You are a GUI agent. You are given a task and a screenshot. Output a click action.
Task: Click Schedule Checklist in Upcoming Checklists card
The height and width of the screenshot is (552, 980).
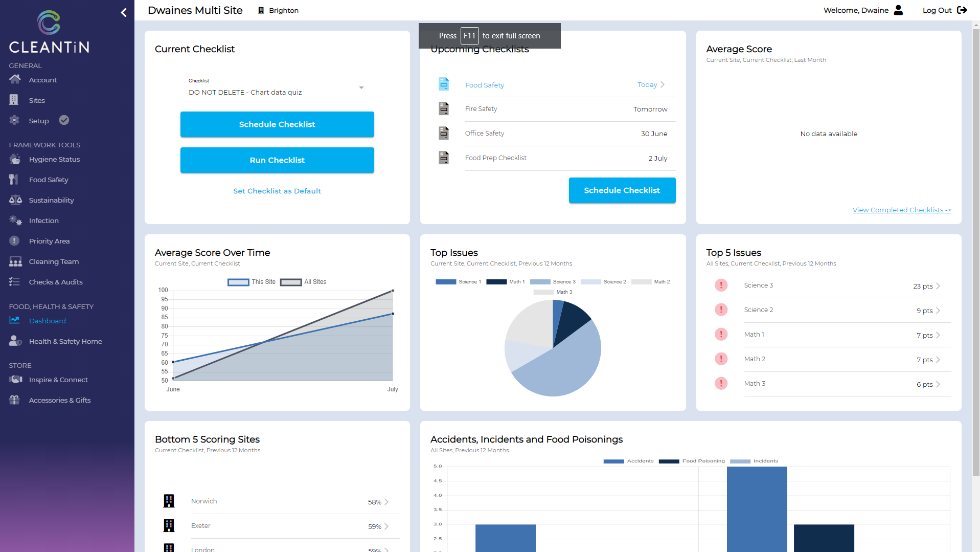pyautogui.click(x=622, y=190)
